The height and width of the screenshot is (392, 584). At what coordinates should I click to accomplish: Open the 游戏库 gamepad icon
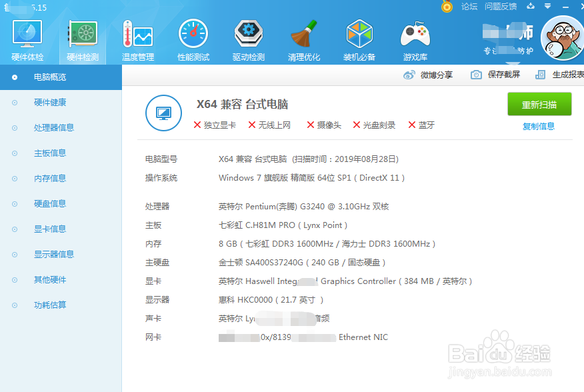pyautogui.click(x=415, y=33)
